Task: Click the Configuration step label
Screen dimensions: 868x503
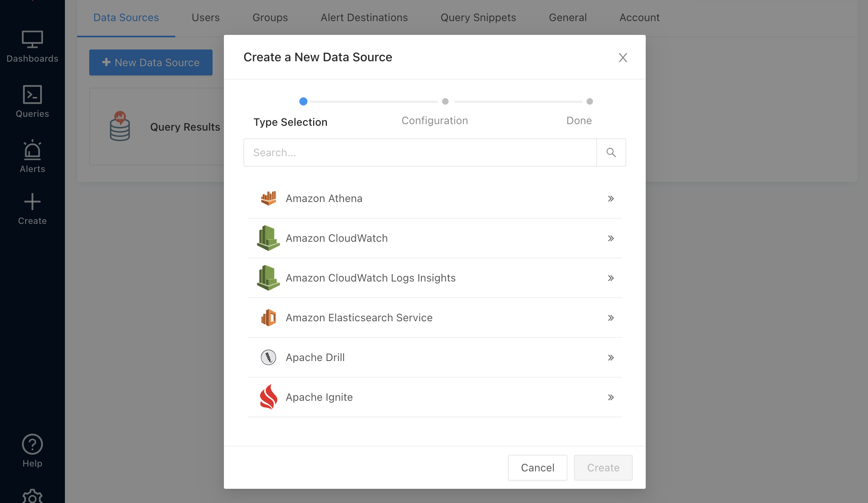Action: click(x=435, y=120)
